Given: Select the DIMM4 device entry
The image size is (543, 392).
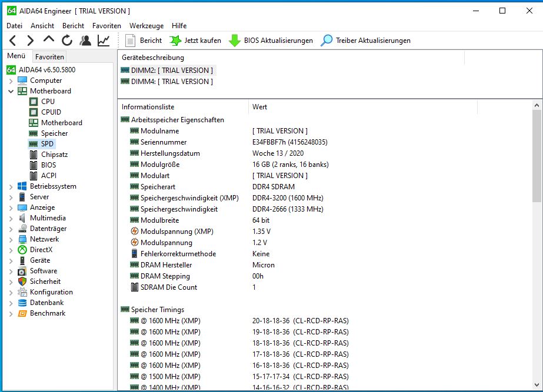Looking at the screenshot, I should click(x=167, y=82).
